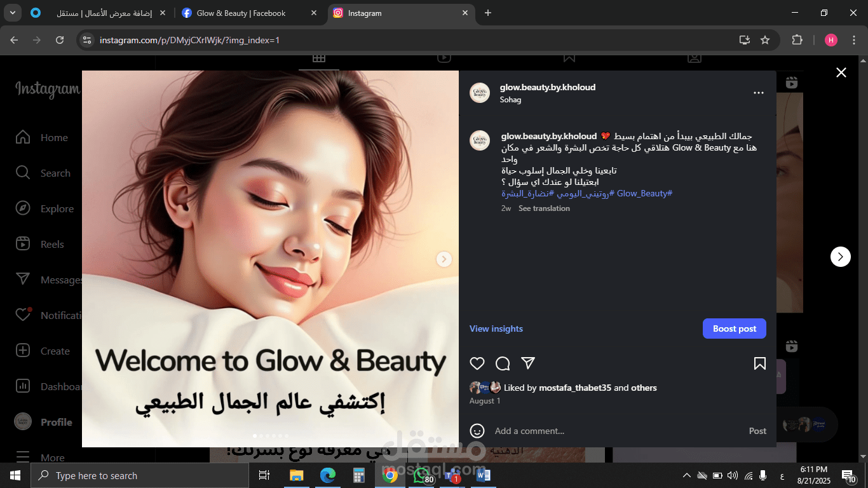Open mostafa_thabet35's profile from the likes
This screenshot has height=488, width=868.
click(575, 388)
